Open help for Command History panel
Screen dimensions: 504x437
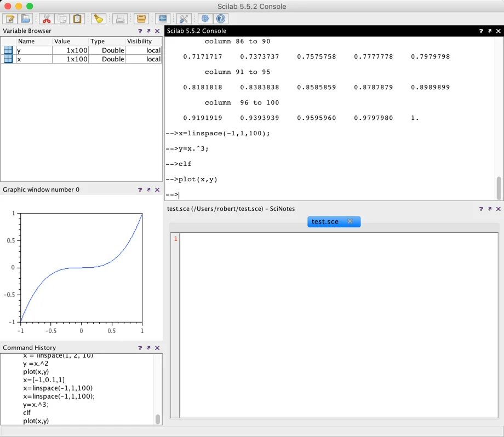pos(140,348)
